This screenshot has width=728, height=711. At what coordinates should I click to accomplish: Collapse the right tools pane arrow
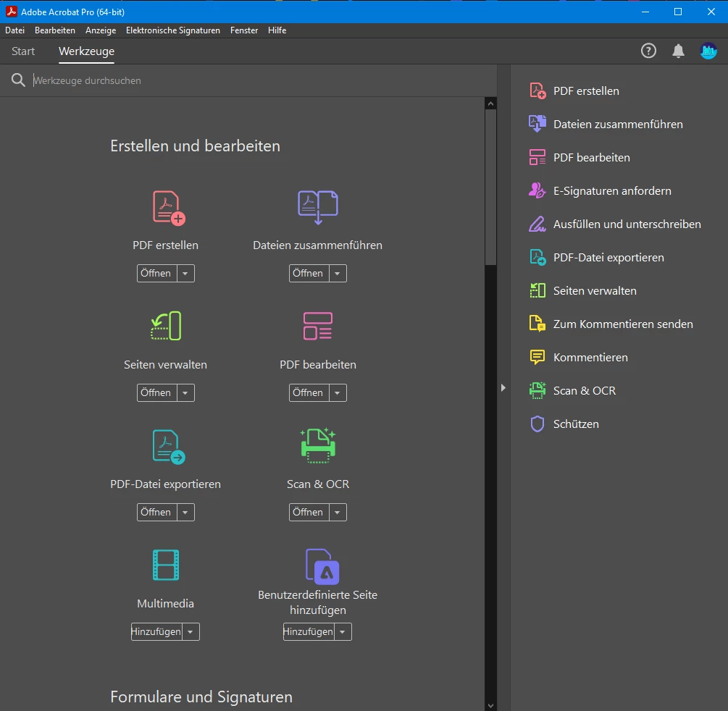tap(503, 387)
